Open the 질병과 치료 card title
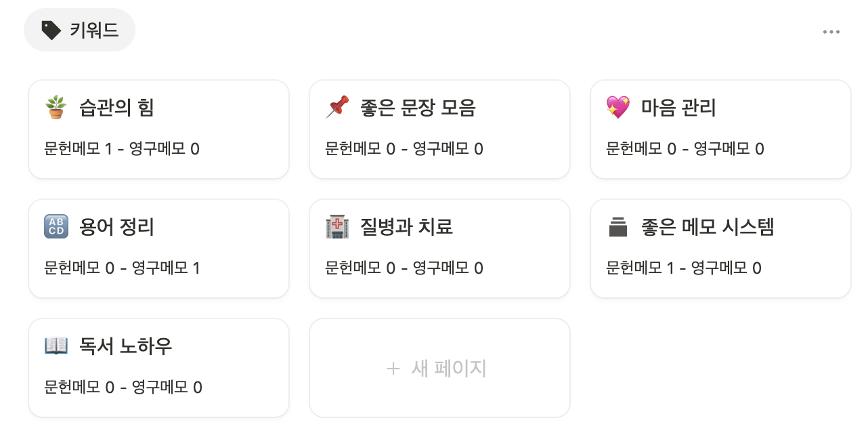Image resolution: width=868 pixels, height=435 pixels. click(x=406, y=227)
